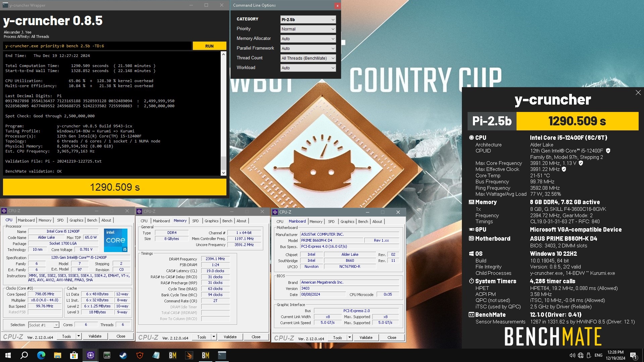Click Close button in CPU-Z Memory window
This screenshot has width=644, height=362.
point(256,337)
